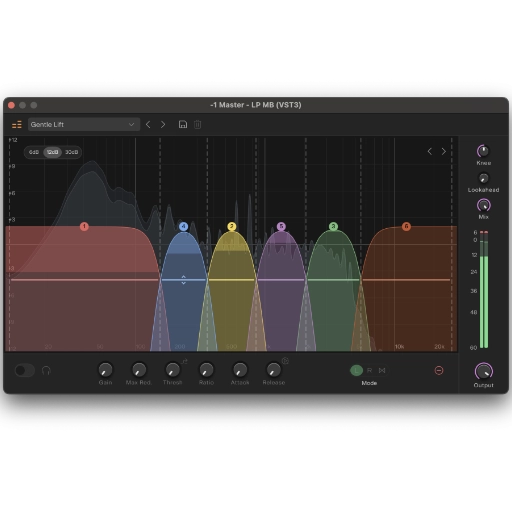Click the green band threshold line
The width and height of the screenshot is (512, 512).
333,280
